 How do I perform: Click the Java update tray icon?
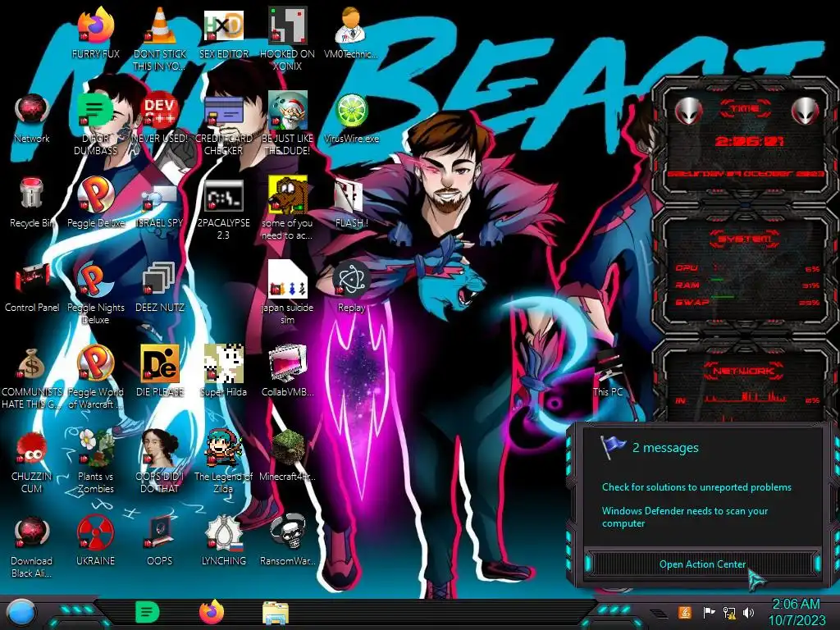[685, 612]
